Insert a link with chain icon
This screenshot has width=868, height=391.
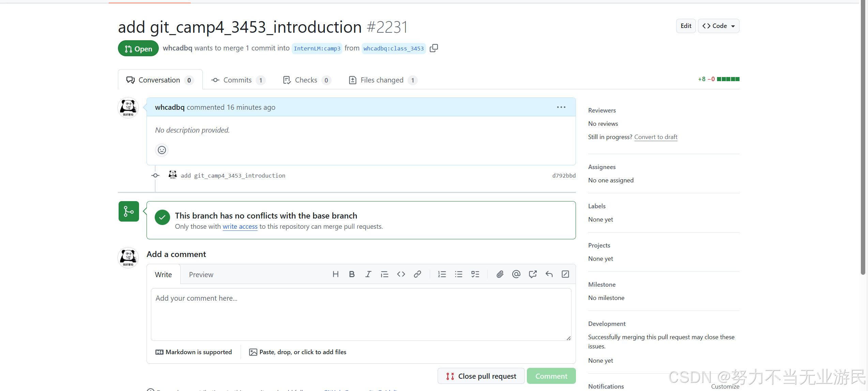(417, 274)
